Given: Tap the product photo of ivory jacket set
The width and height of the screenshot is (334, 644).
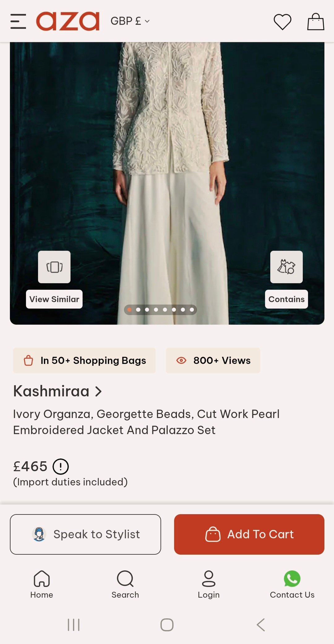Looking at the screenshot, I should 167,155.
